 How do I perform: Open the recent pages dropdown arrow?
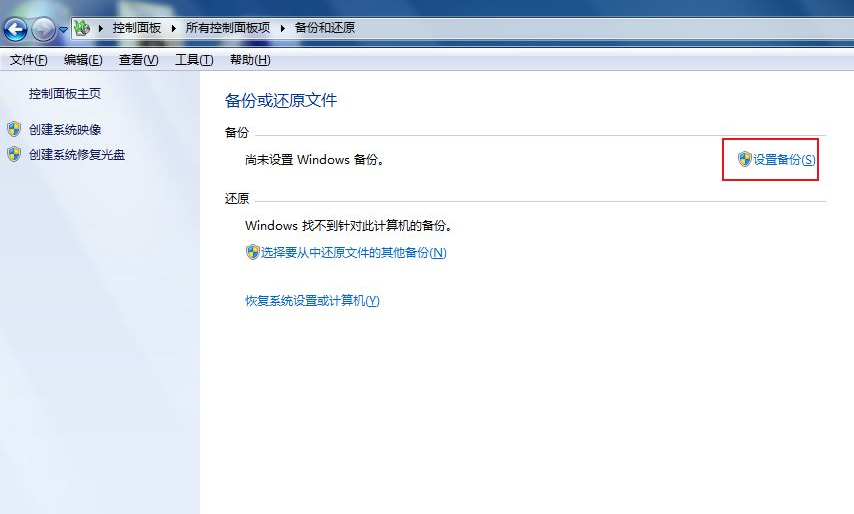63,30
